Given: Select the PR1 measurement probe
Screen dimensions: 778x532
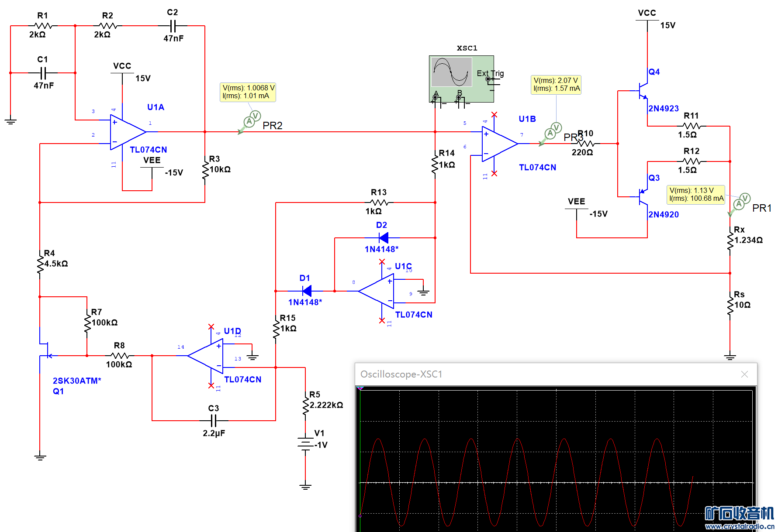Looking at the screenshot, I should tap(739, 204).
